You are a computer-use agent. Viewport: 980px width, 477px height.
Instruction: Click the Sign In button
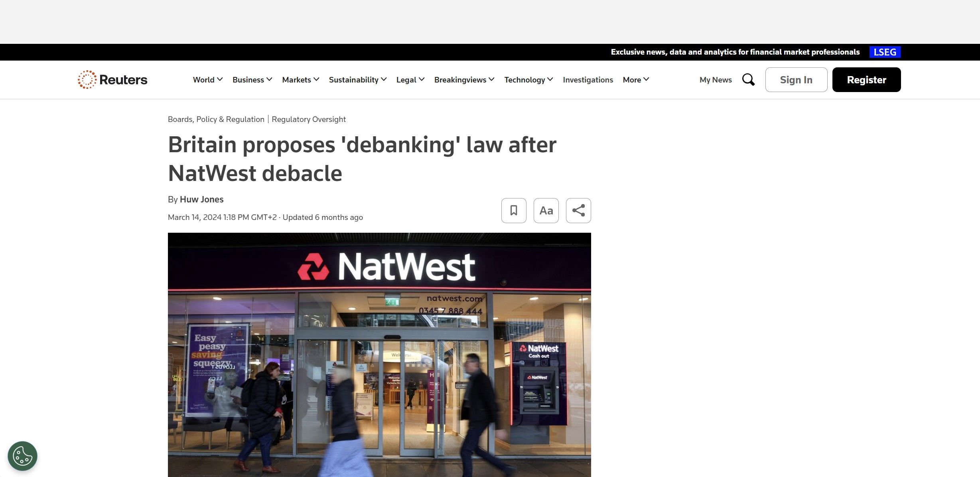coord(796,80)
